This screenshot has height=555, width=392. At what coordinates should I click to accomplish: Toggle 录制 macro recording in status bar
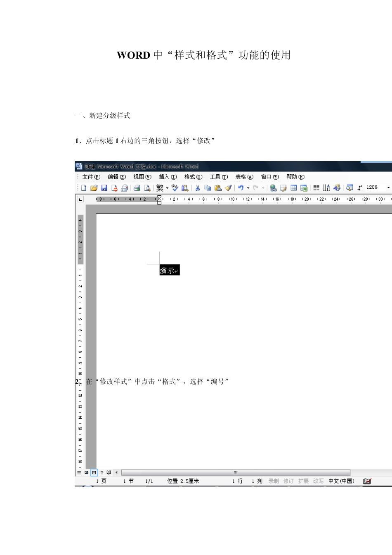point(274,481)
